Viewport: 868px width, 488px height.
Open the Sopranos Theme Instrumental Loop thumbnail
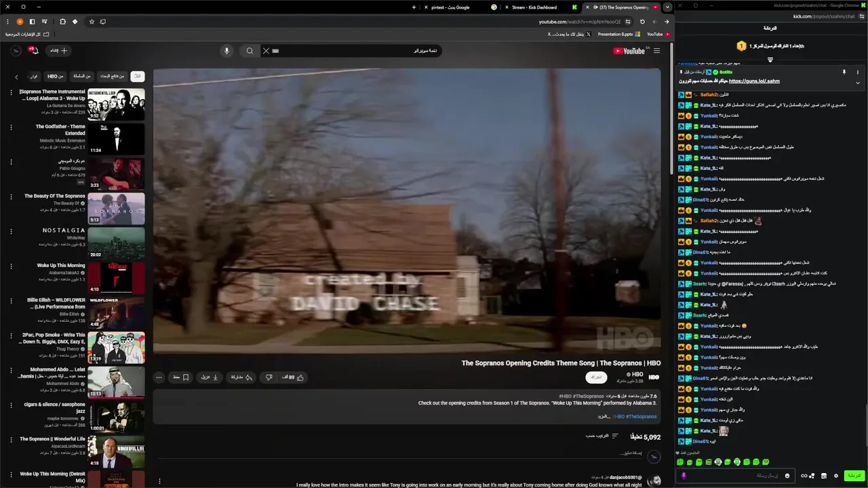[116, 104]
